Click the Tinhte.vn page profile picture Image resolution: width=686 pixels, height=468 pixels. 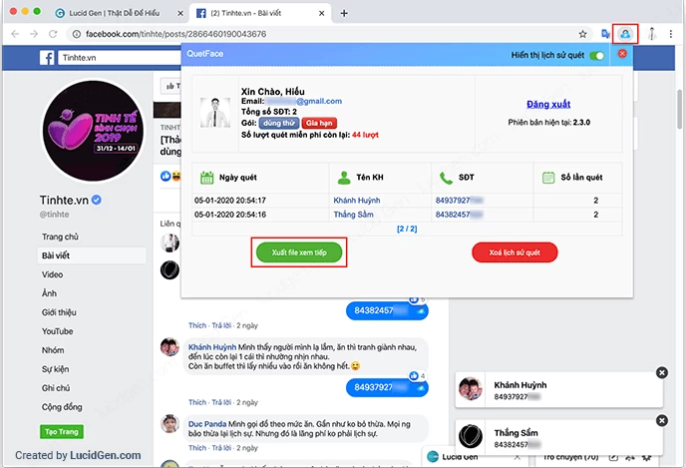[x=93, y=131]
